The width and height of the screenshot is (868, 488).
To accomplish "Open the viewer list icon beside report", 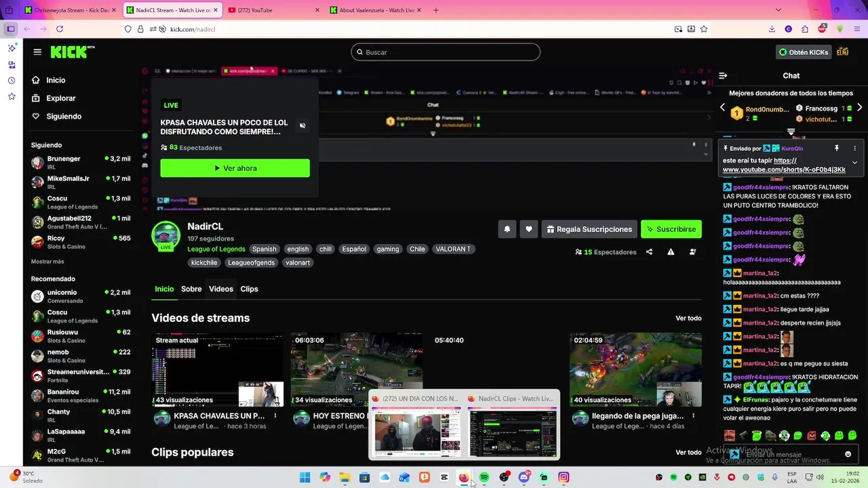I will coord(692,252).
